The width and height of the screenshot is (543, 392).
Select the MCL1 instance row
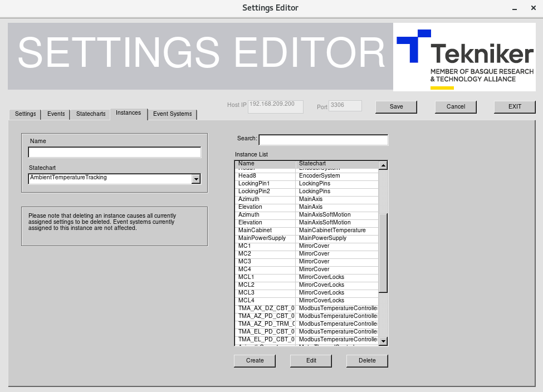(x=307, y=277)
